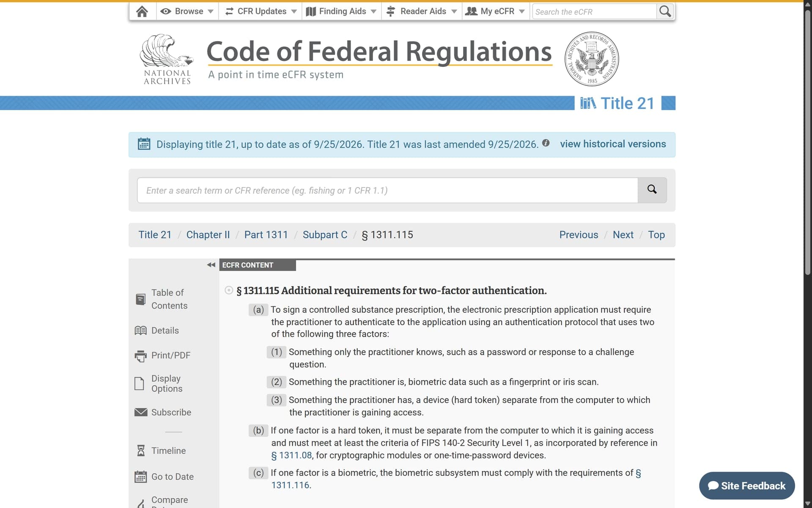812x508 pixels.
Task: Expand the Browse dropdown menu
Action: [187, 11]
